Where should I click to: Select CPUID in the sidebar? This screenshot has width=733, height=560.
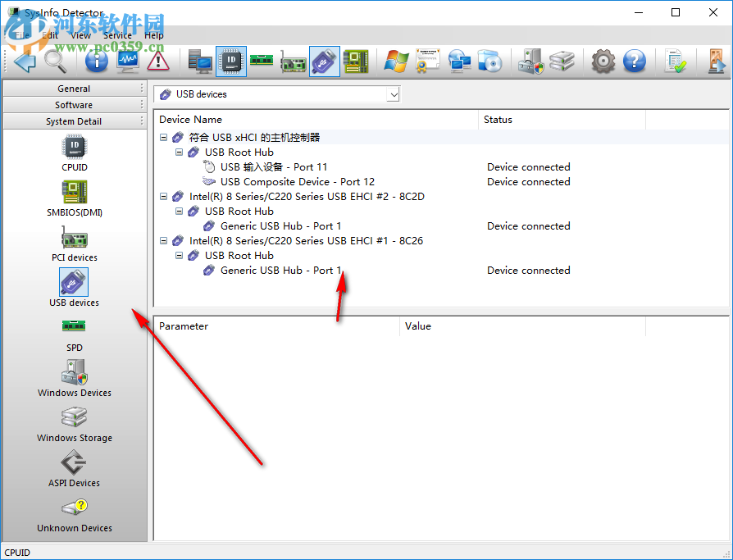coord(74,154)
